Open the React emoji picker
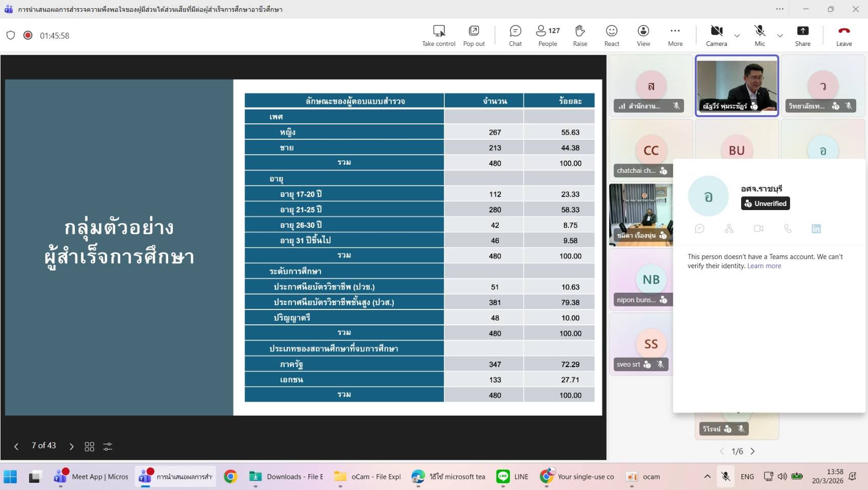The image size is (868, 490). (x=611, y=31)
